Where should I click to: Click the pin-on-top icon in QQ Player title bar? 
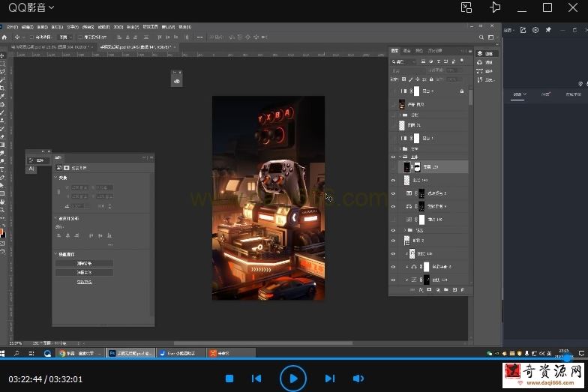point(495,7)
